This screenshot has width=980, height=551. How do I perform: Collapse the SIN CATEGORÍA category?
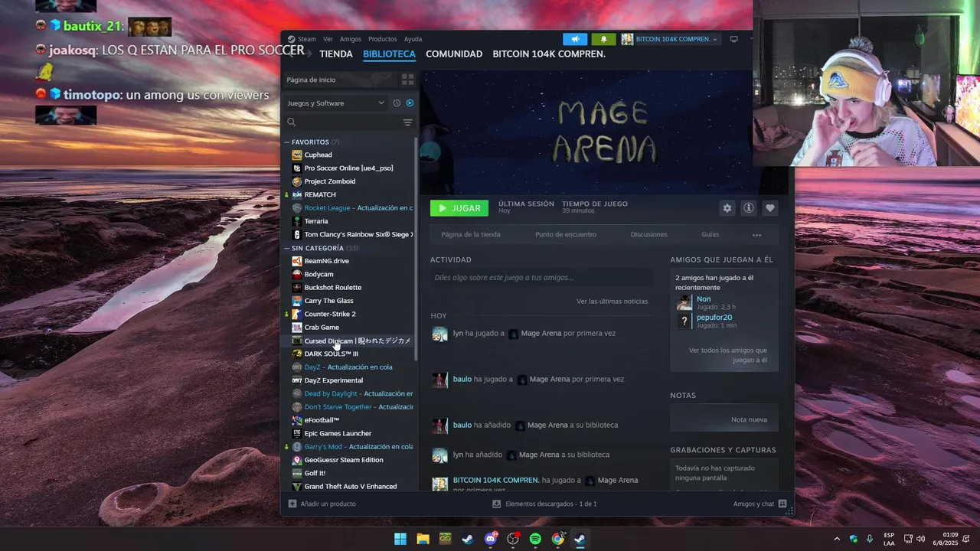pyautogui.click(x=287, y=249)
